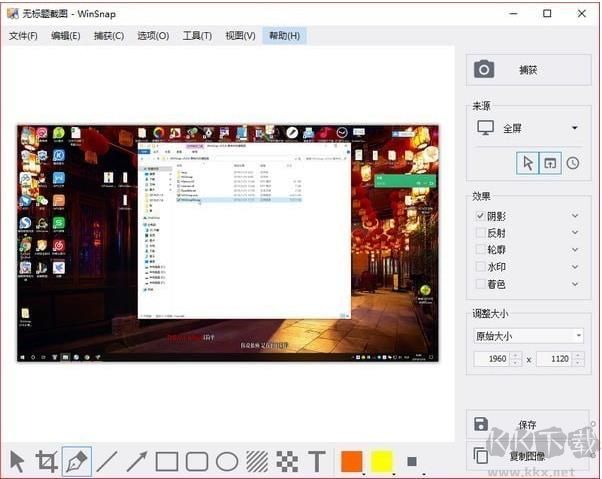The width and height of the screenshot is (602, 479).
Task: Open the 工具(T) menu
Action: (x=197, y=36)
